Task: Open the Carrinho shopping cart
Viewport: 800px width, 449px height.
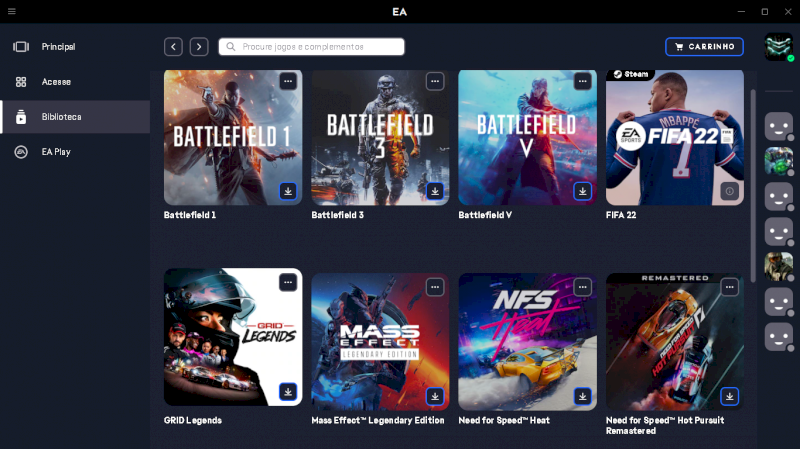Action: pos(704,47)
